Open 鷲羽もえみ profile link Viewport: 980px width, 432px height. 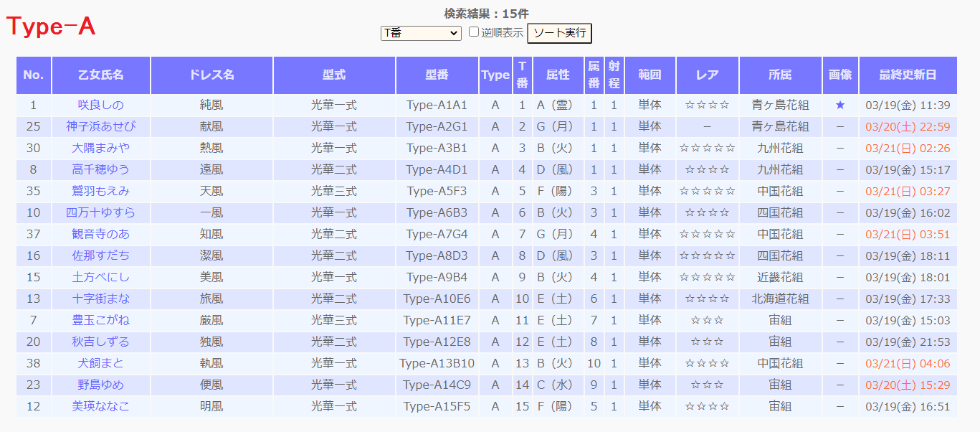click(101, 192)
